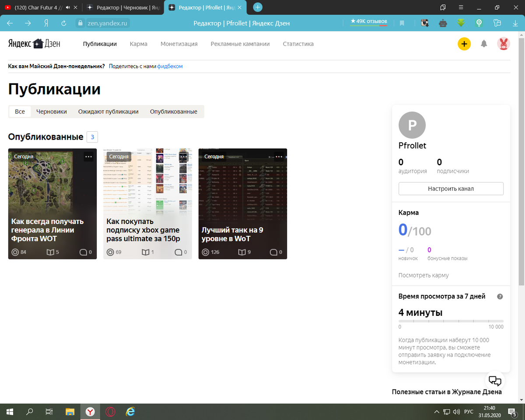Screen dimensions: 525x420
Task: Click the Instagram camera extension icon
Action: tap(424, 23)
